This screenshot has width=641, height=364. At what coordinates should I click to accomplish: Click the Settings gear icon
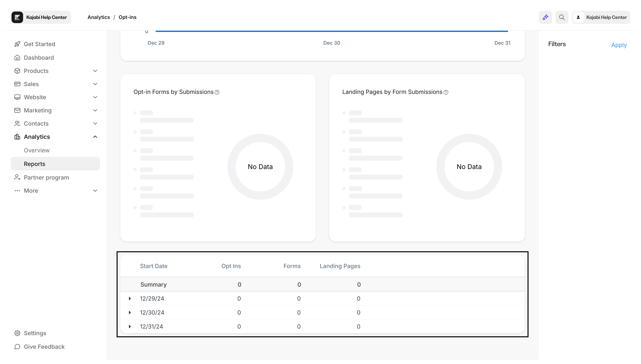tap(17, 333)
